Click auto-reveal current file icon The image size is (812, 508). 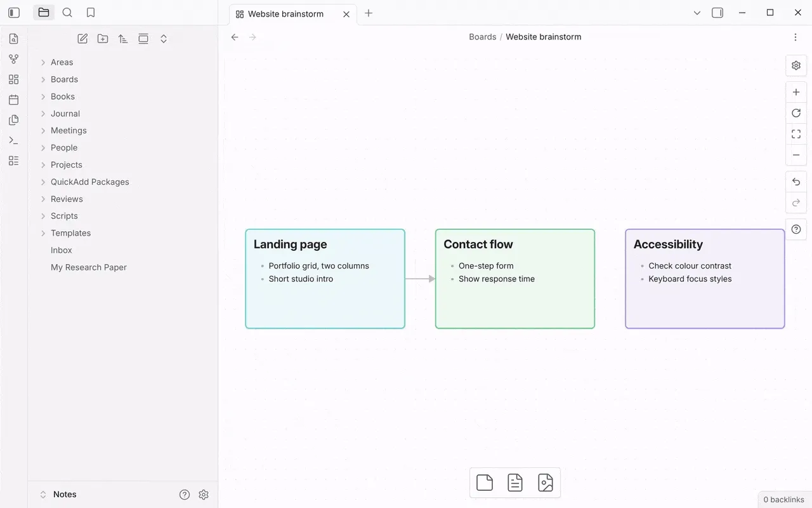143,39
